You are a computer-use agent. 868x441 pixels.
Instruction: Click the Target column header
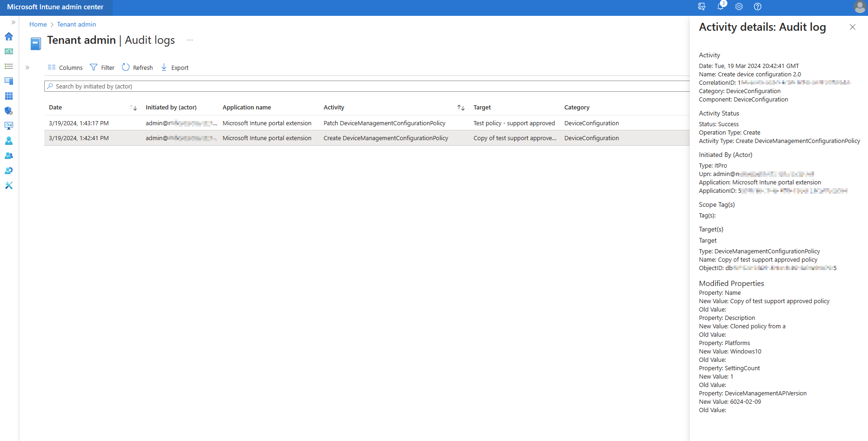[482, 108]
